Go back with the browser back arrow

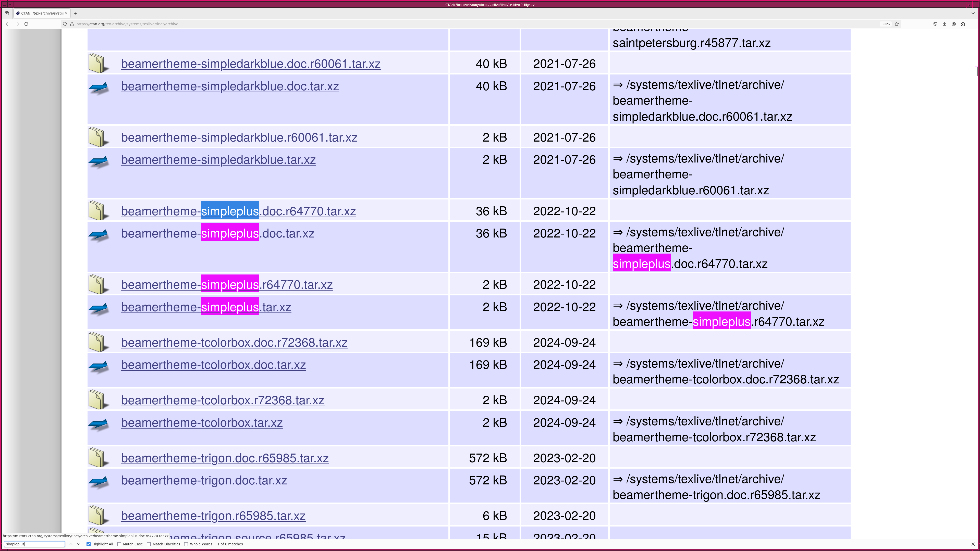coord(8,24)
